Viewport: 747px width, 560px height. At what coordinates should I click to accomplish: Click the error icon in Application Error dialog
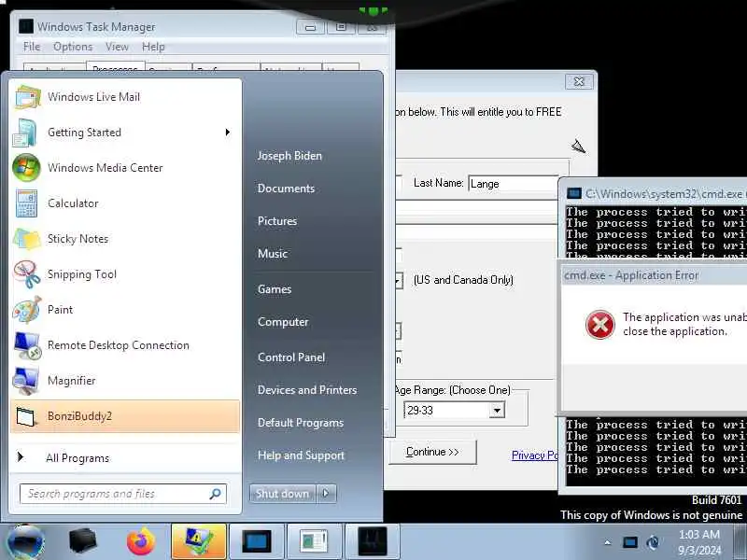pos(599,325)
